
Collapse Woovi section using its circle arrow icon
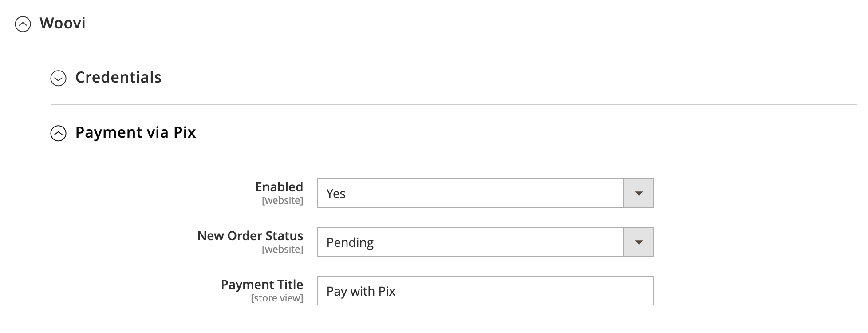click(x=23, y=24)
